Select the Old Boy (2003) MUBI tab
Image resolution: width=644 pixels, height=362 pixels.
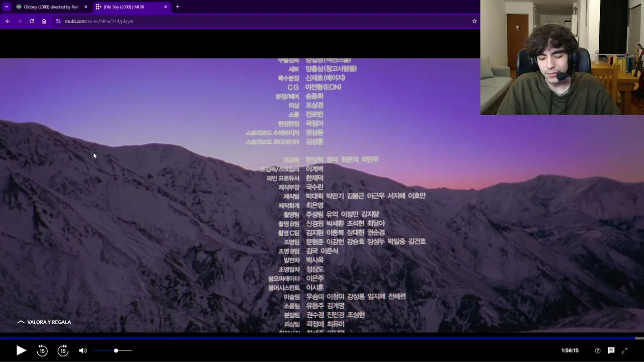tap(132, 7)
